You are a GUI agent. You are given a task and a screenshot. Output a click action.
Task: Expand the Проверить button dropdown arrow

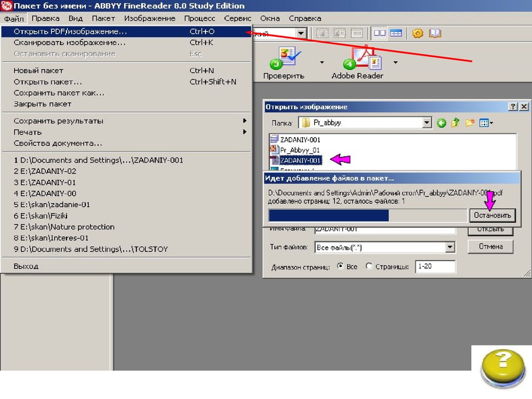coord(322,62)
